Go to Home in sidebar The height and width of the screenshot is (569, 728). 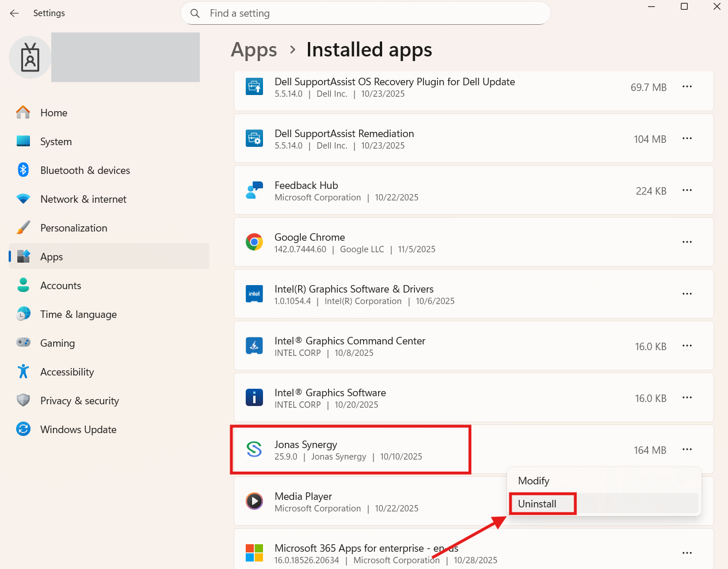[109, 113]
